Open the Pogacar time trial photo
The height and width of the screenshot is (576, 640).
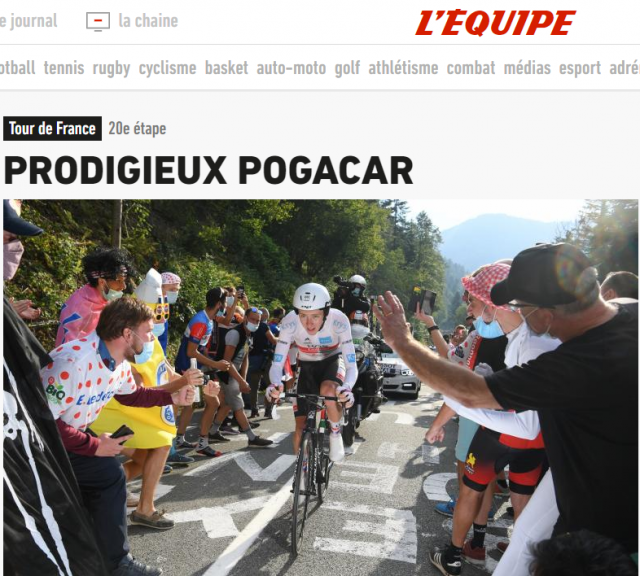[x=320, y=387]
